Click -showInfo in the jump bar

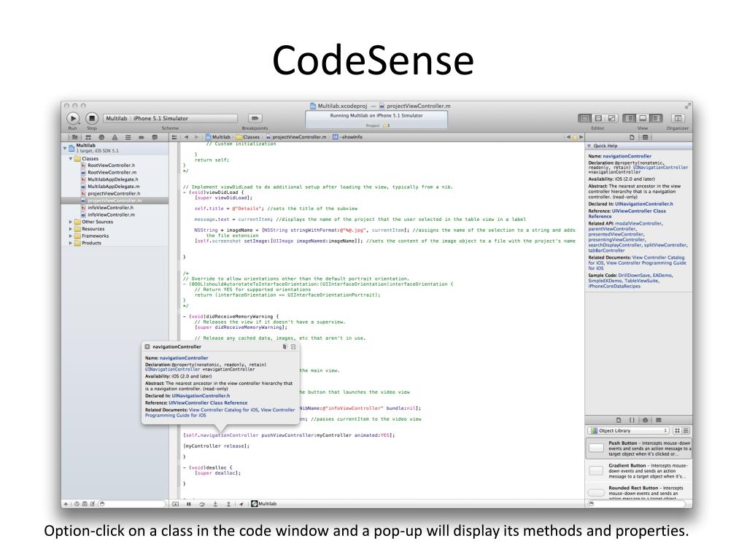point(347,137)
